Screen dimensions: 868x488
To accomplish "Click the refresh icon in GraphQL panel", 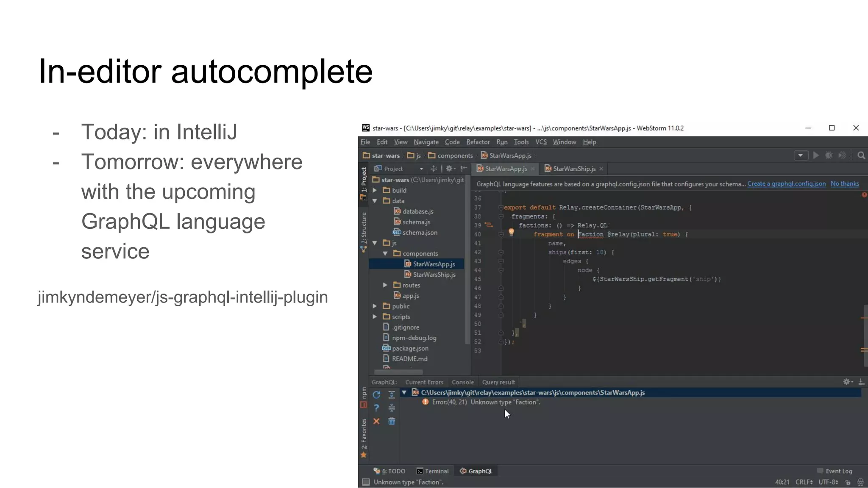I will click(376, 395).
